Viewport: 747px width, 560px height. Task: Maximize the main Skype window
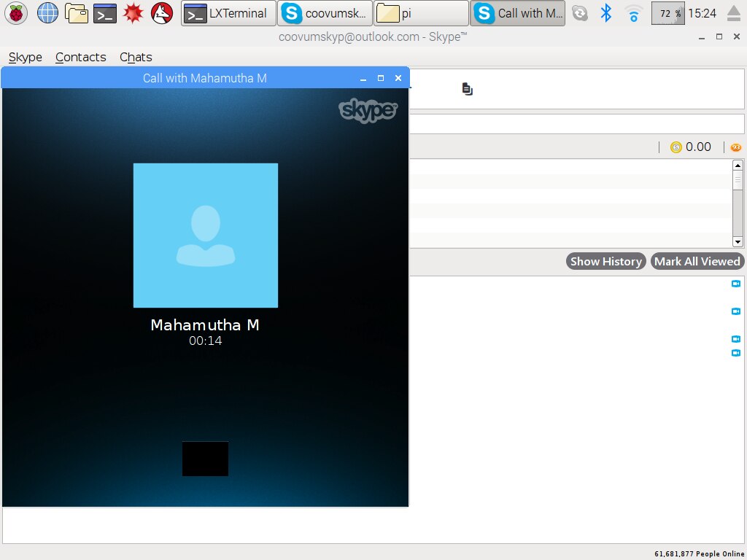tap(719, 36)
